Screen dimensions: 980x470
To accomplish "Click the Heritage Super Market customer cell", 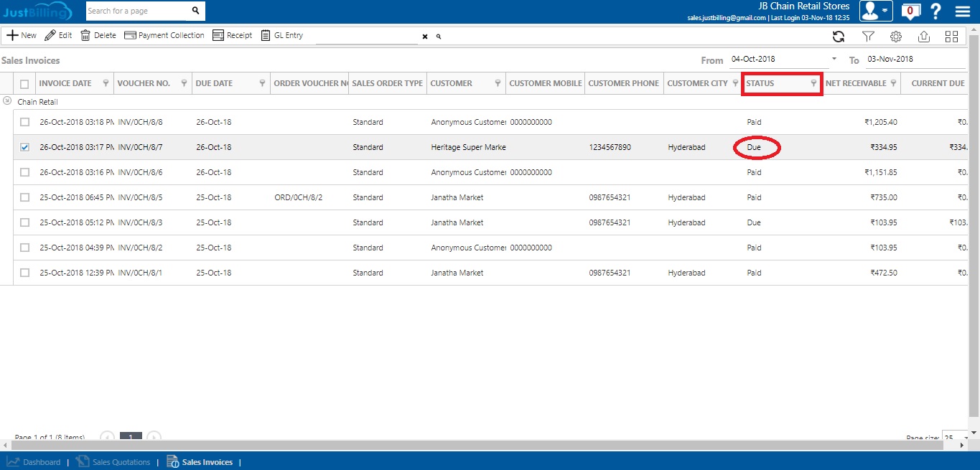I will (468, 147).
